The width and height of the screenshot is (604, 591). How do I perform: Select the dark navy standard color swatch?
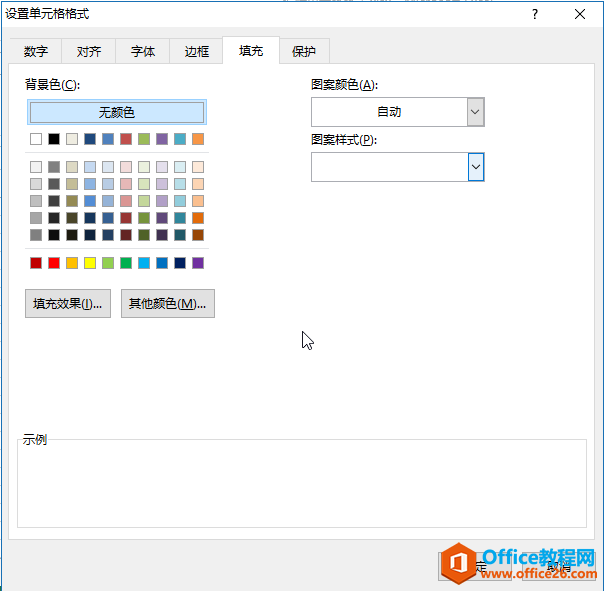pyautogui.click(x=180, y=263)
